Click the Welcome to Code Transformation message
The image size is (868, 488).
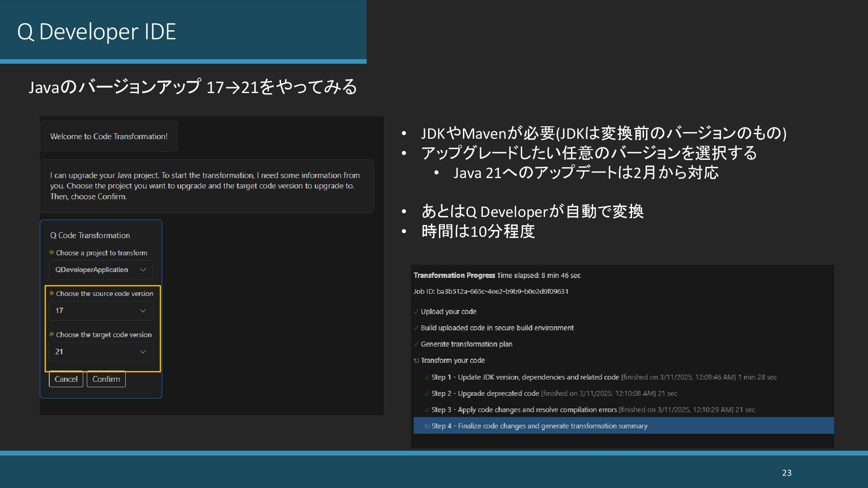pyautogui.click(x=108, y=136)
